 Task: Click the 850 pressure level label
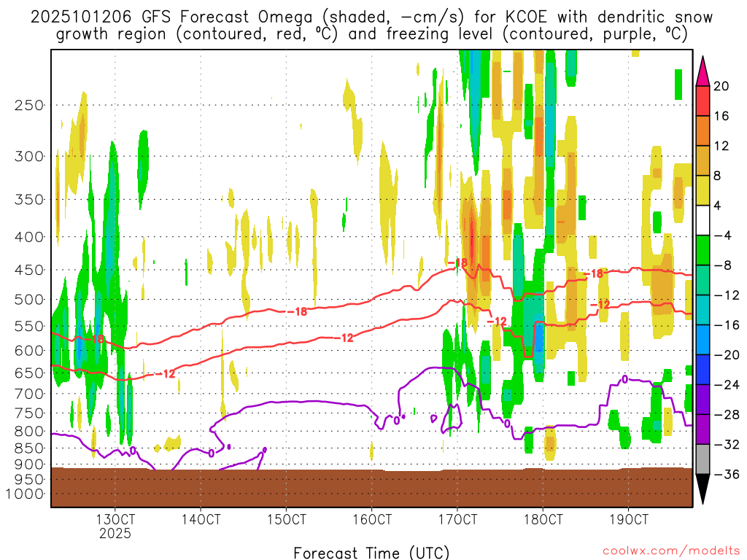[29, 448]
